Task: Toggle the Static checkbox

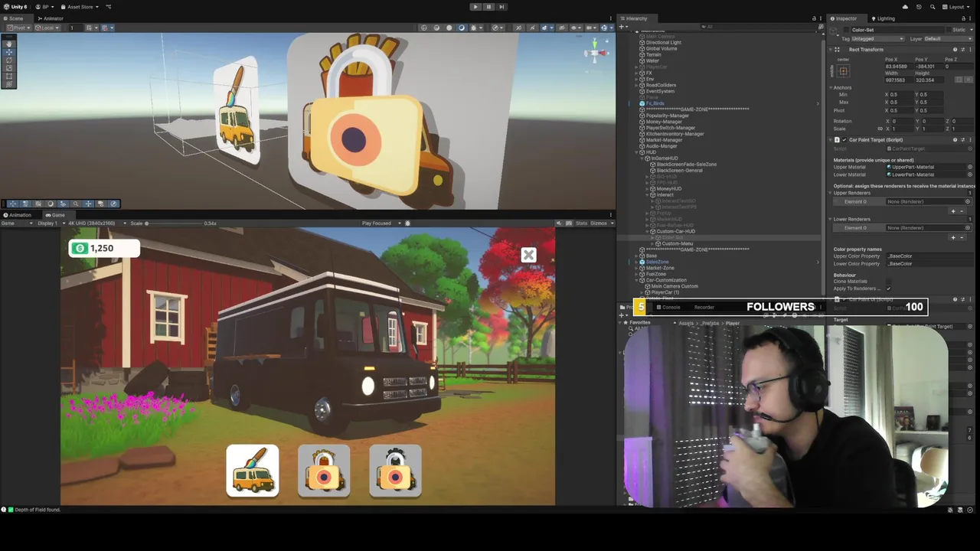Action: [x=948, y=30]
